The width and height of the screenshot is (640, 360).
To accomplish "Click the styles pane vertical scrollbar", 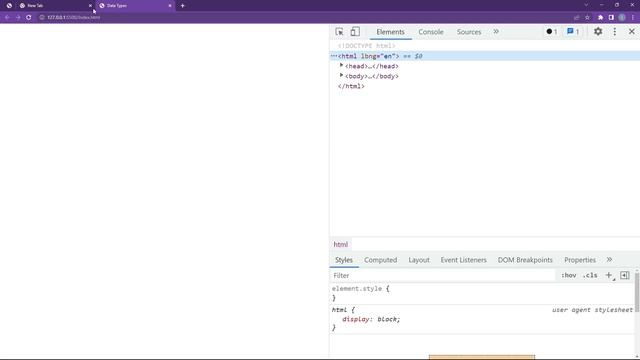I will (x=637, y=292).
